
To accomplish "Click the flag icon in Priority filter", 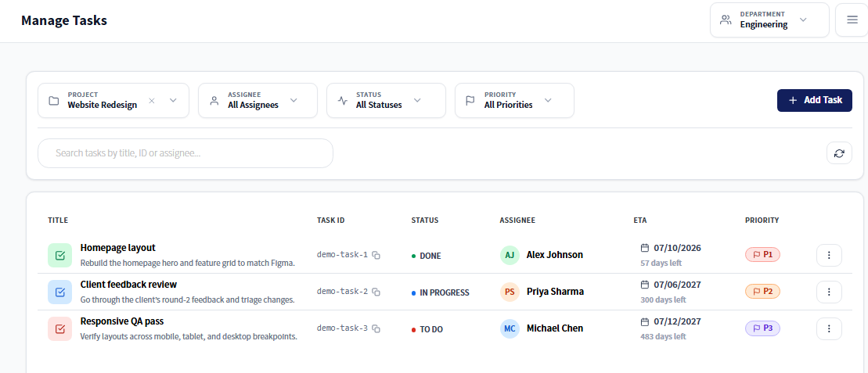I will point(470,101).
